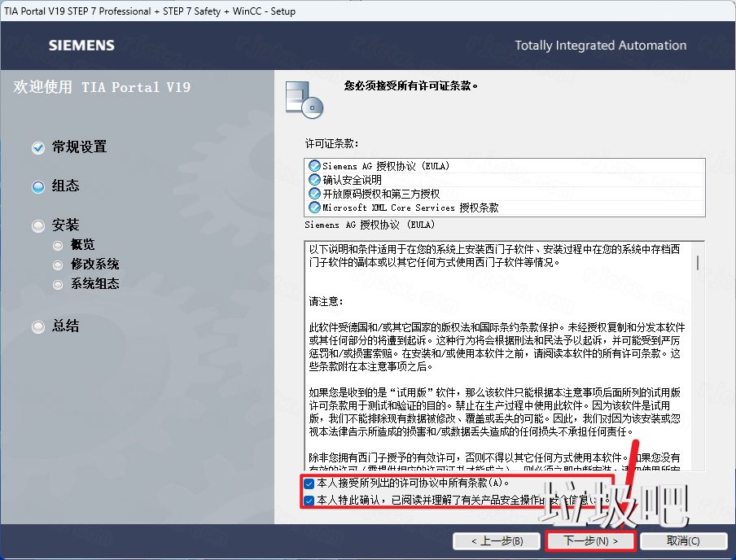The width and height of the screenshot is (736, 560).
Task: Enable the 本人接受所列出的许可协议 checkbox
Action: pos(309,484)
